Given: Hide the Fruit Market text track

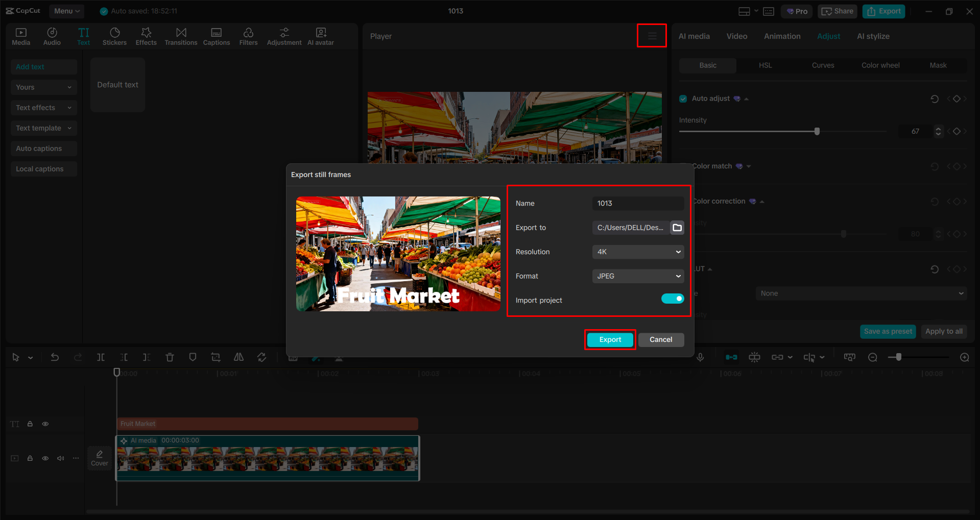Looking at the screenshot, I should click(x=45, y=424).
